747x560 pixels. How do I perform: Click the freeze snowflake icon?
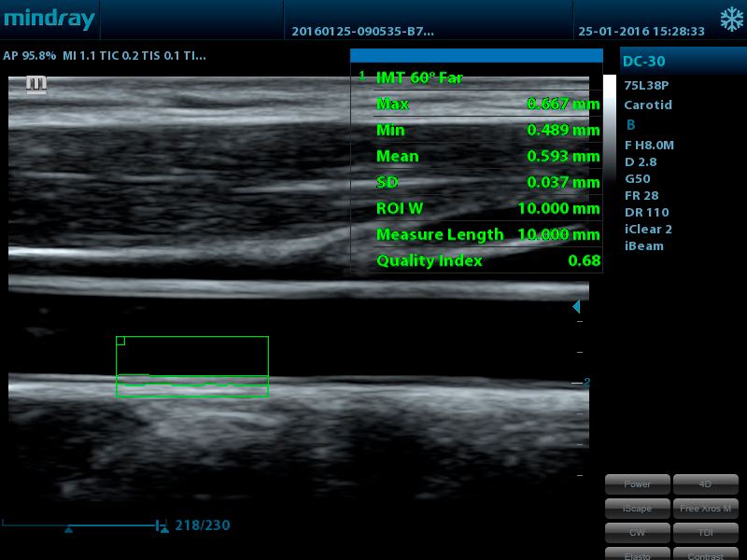pos(730,20)
